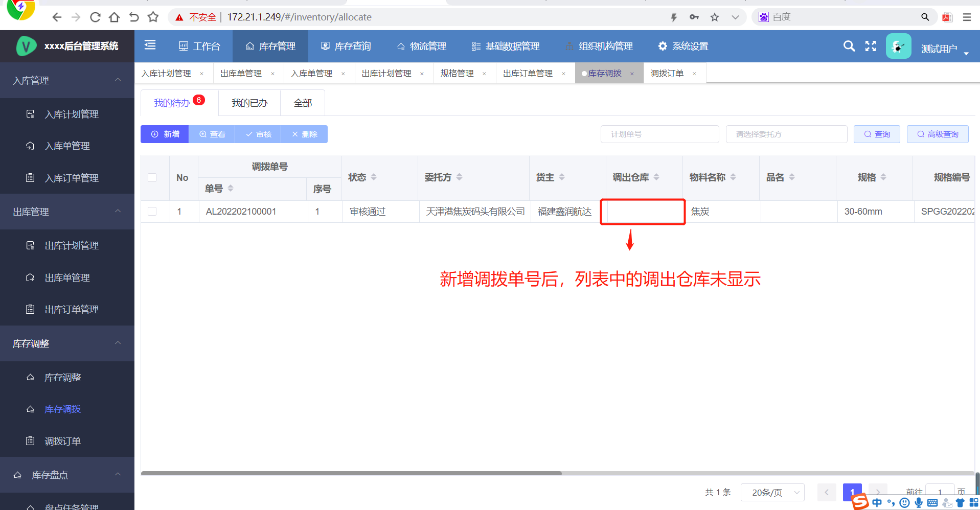980x510 pixels.
Task: Open the 工作台 top menu
Action: point(199,47)
